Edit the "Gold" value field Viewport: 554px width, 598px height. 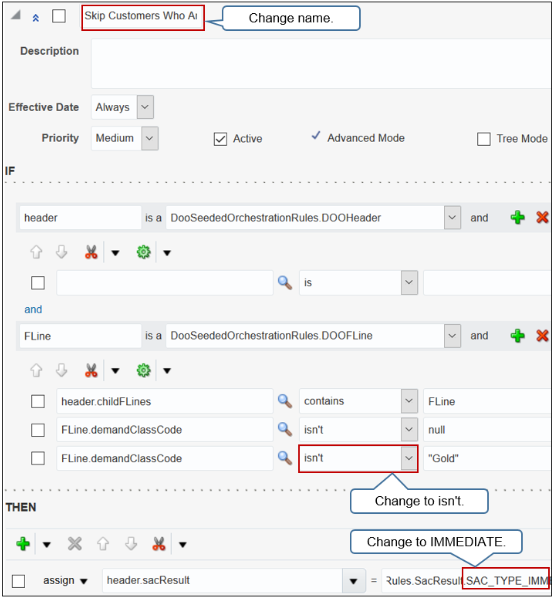tap(487, 458)
